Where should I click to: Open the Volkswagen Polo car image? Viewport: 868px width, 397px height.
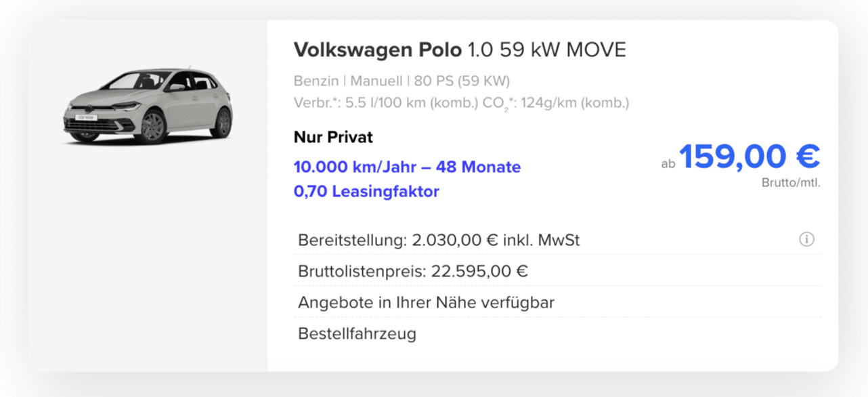pyautogui.click(x=148, y=104)
